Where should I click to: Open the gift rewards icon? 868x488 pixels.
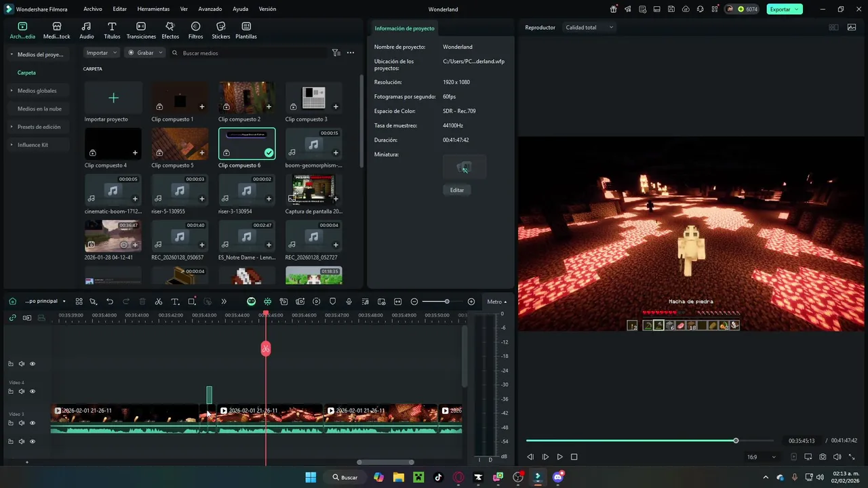614,9
